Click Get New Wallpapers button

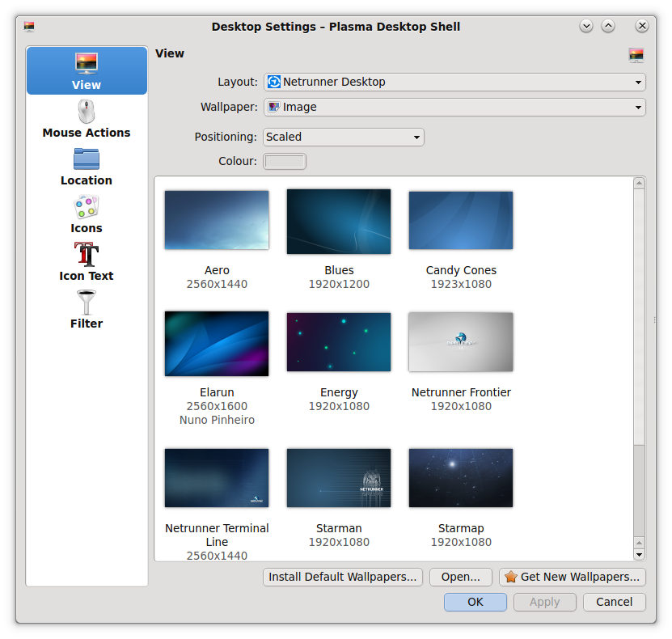(x=573, y=577)
